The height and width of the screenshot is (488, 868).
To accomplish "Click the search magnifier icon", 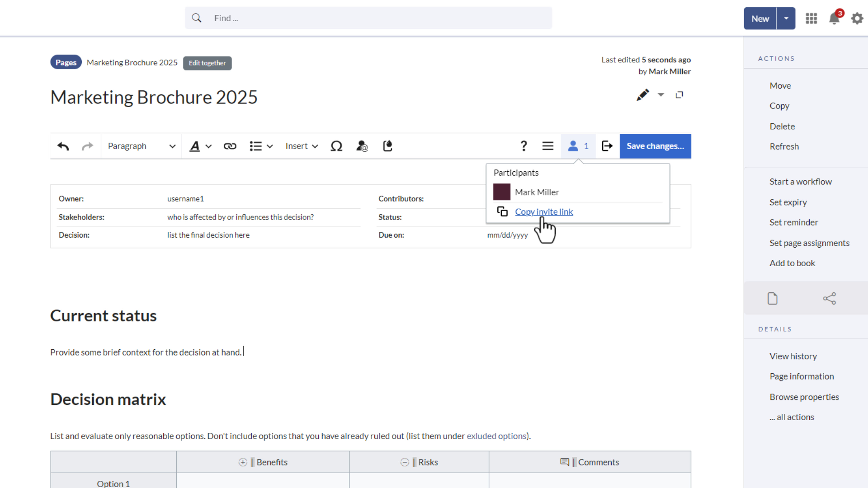I will pyautogui.click(x=196, y=18).
